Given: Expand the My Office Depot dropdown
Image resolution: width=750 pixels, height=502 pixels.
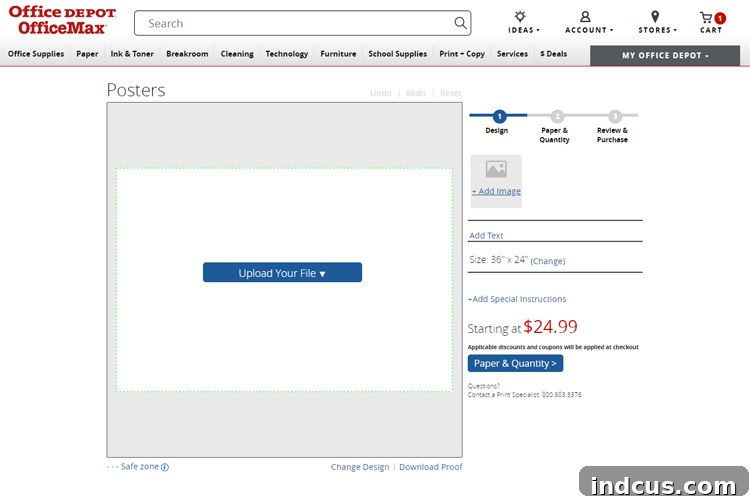Looking at the screenshot, I should (665, 55).
